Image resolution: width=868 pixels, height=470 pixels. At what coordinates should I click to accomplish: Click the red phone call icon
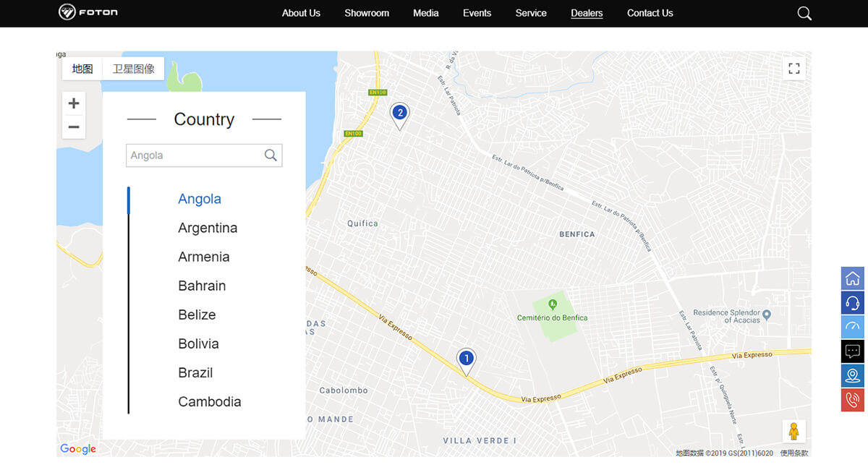(x=852, y=400)
